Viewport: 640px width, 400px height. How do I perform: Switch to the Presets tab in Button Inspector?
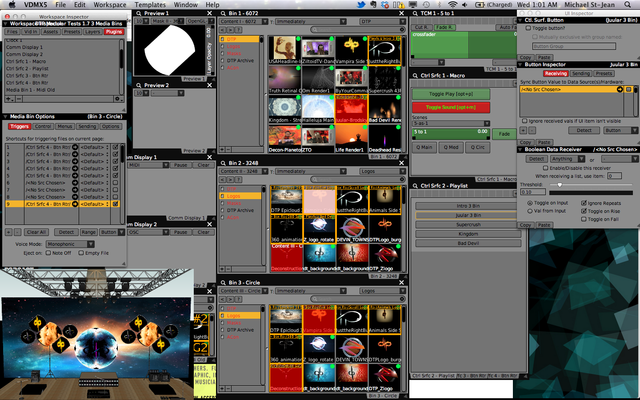tap(603, 73)
